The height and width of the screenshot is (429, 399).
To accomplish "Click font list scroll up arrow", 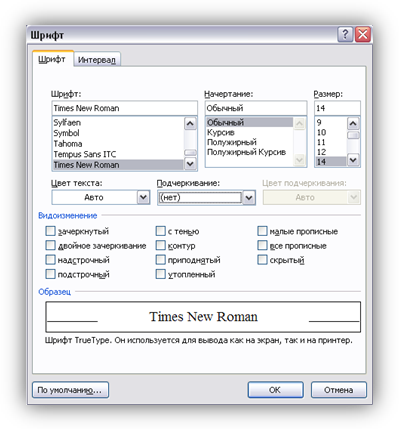I will coord(190,123).
